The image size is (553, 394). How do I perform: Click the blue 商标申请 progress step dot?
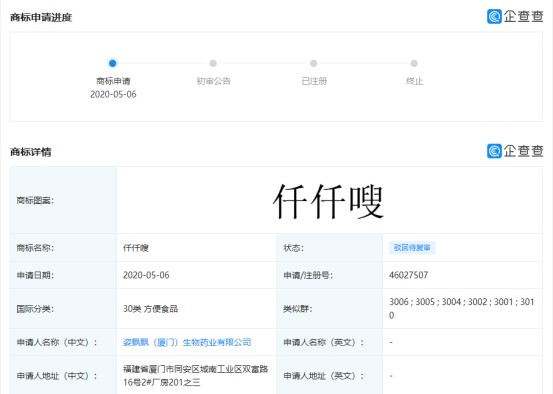113,63
